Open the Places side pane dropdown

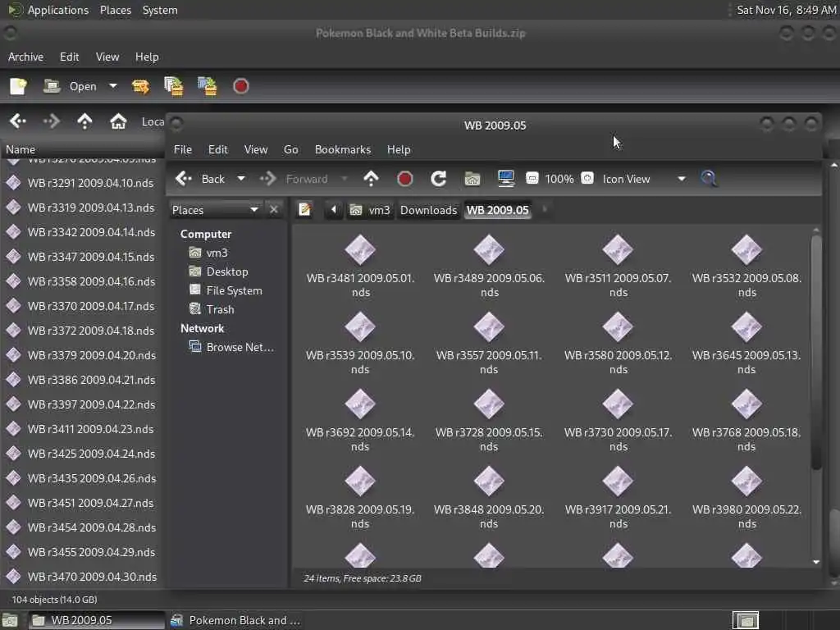pos(215,210)
